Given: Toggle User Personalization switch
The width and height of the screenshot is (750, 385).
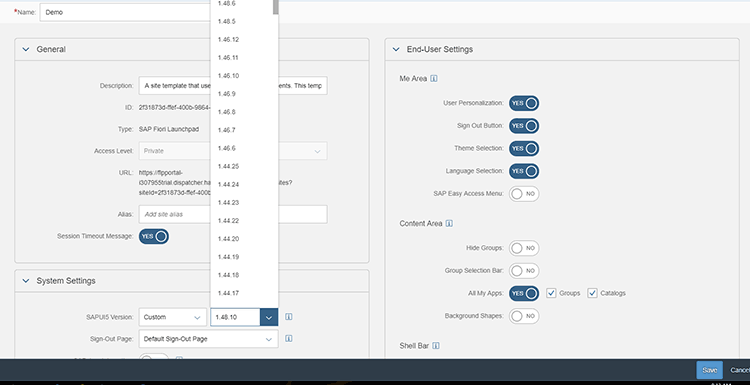Looking at the screenshot, I should [x=524, y=103].
